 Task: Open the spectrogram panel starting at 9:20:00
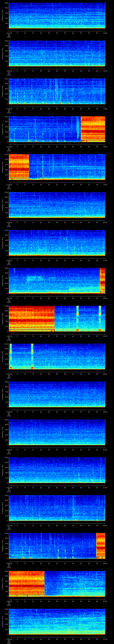(57, 243)
